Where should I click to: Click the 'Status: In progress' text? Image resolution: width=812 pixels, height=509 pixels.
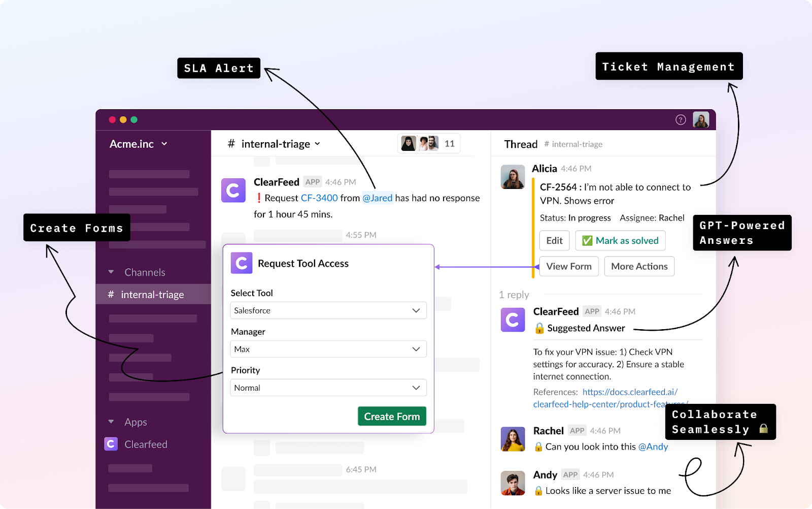pos(576,218)
